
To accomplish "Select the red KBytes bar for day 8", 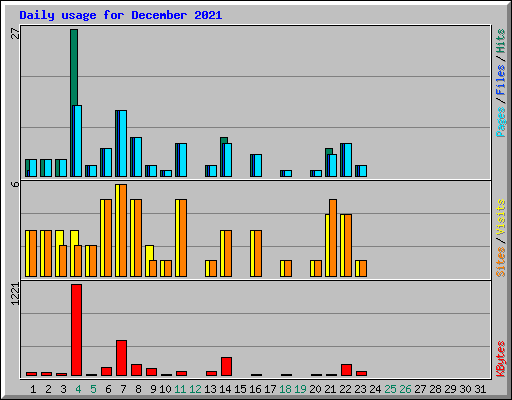I will tap(136, 370).
